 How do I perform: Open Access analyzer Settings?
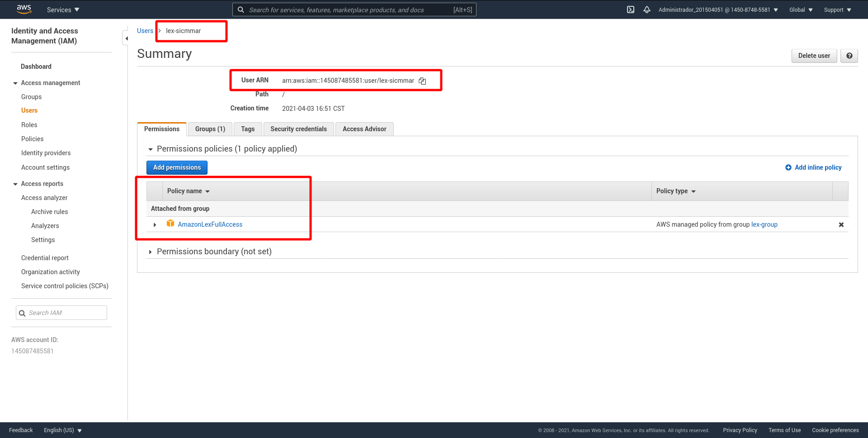(43, 240)
